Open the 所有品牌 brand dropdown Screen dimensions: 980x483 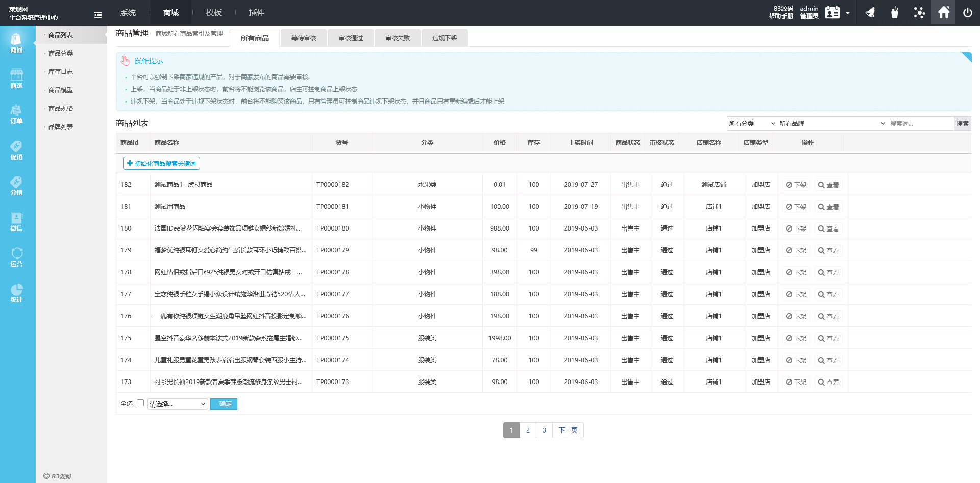pyautogui.click(x=832, y=123)
